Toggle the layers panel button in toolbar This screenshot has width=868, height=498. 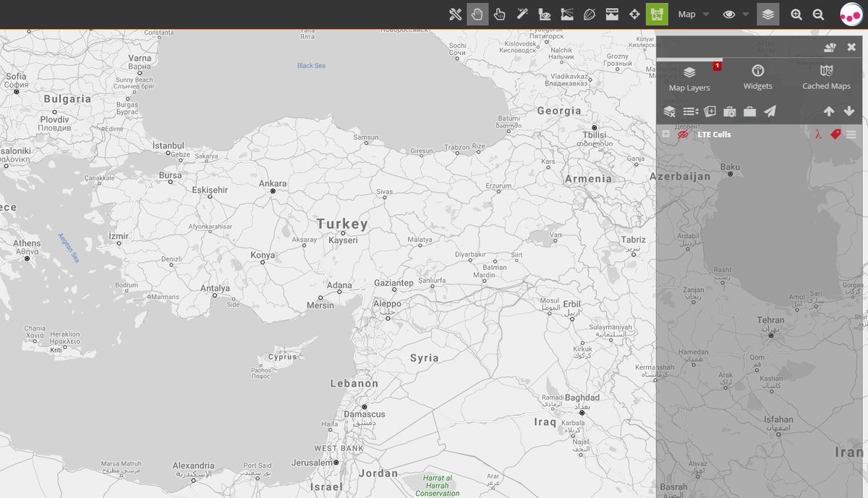[x=768, y=14]
